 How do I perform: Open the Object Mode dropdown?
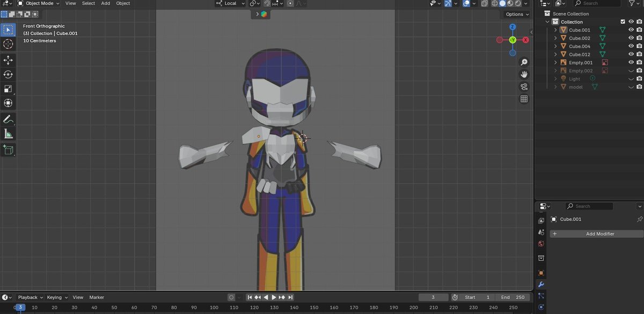[38, 3]
